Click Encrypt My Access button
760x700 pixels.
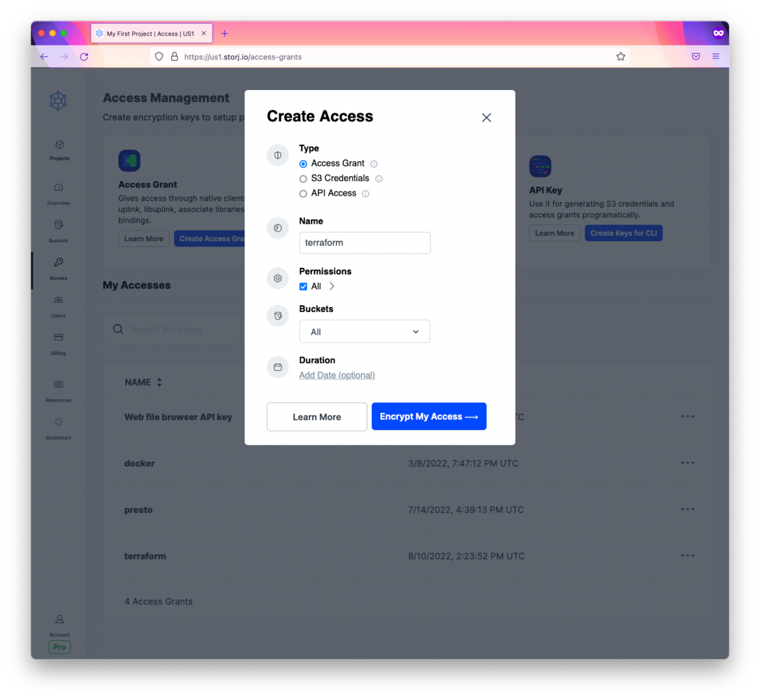tap(428, 416)
